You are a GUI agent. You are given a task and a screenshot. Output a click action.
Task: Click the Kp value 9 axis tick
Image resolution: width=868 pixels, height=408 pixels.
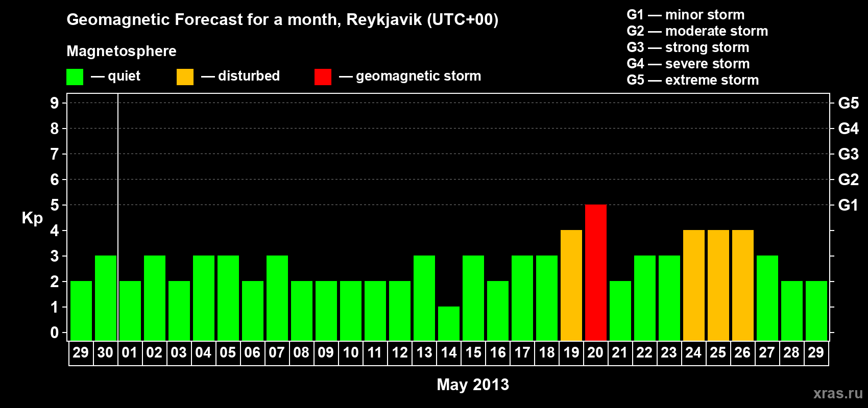pyautogui.click(x=55, y=103)
